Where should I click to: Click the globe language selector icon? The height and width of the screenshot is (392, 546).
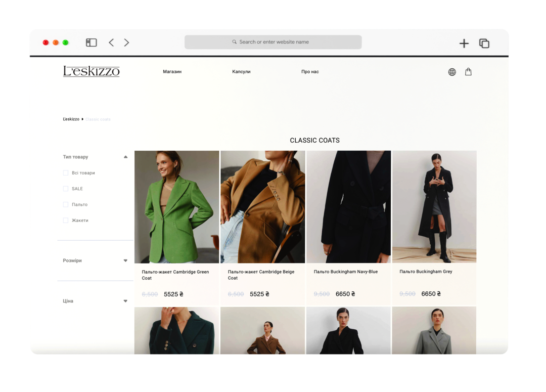[452, 72]
